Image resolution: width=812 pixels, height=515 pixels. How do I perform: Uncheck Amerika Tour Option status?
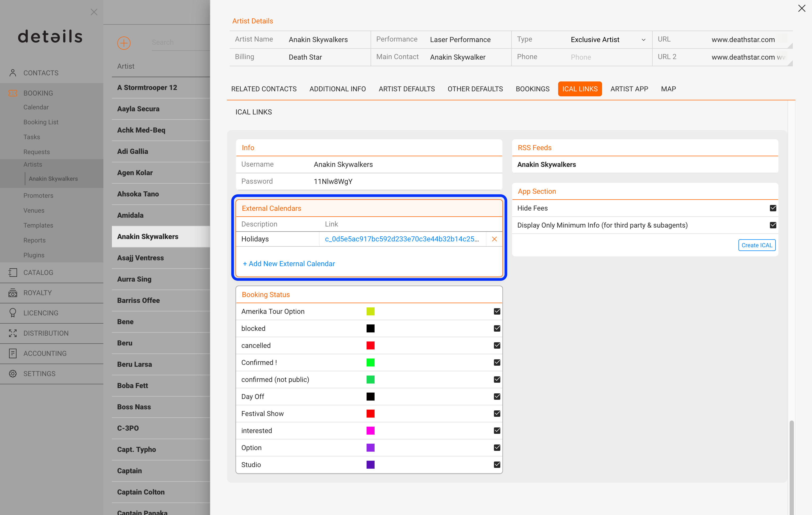point(497,311)
